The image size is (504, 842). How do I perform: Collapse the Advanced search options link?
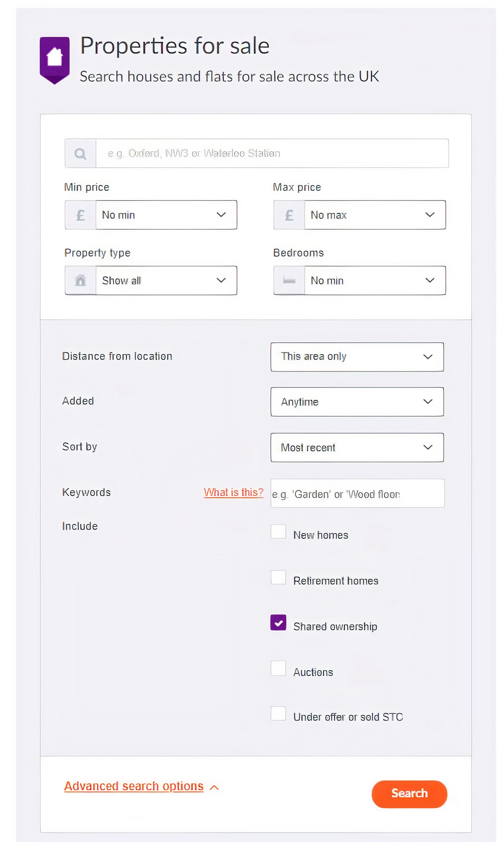134,786
